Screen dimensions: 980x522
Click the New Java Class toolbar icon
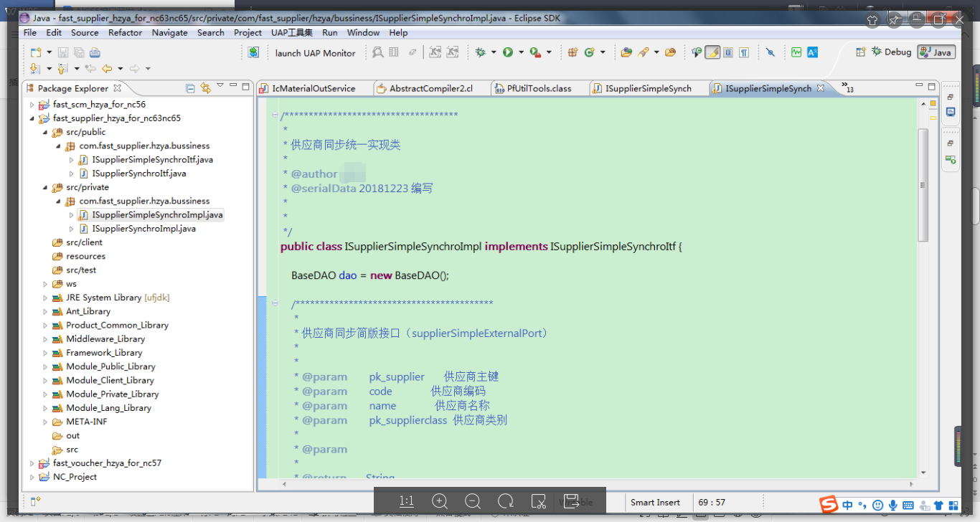click(x=590, y=52)
